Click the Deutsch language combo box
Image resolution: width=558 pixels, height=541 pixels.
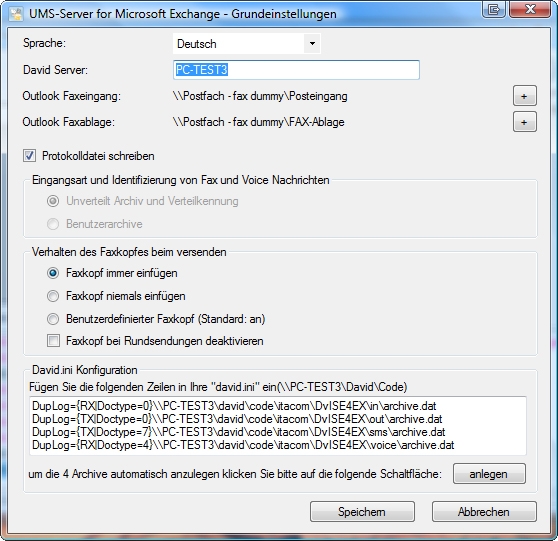click(247, 44)
